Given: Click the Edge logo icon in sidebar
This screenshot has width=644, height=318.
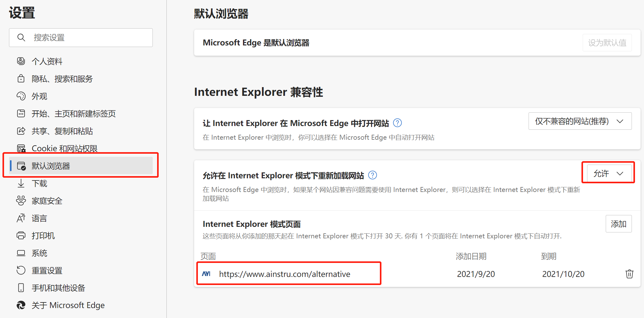Looking at the screenshot, I should tap(21, 305).
